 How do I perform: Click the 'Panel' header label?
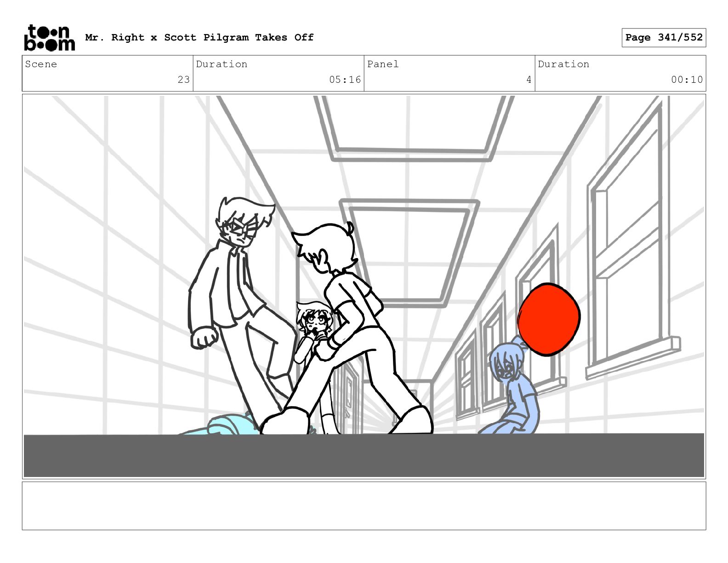click(x=383, y=64)
